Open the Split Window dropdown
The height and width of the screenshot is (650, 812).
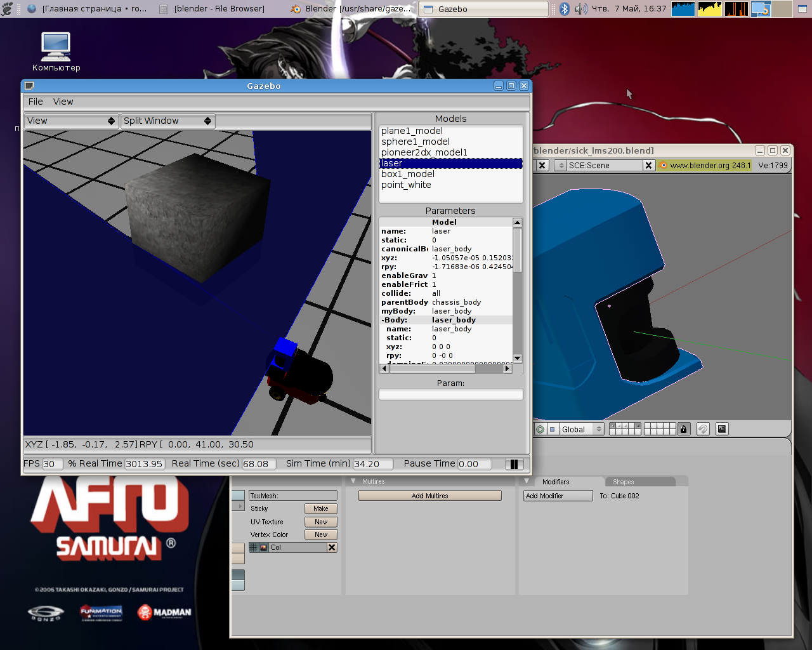point(167,121)
